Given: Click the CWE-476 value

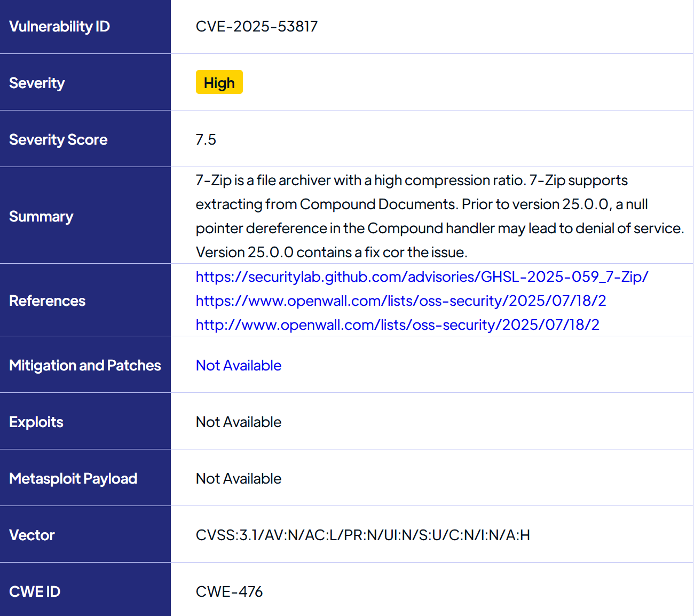Looking at the screenshot, I should click(x=230, y=591).
